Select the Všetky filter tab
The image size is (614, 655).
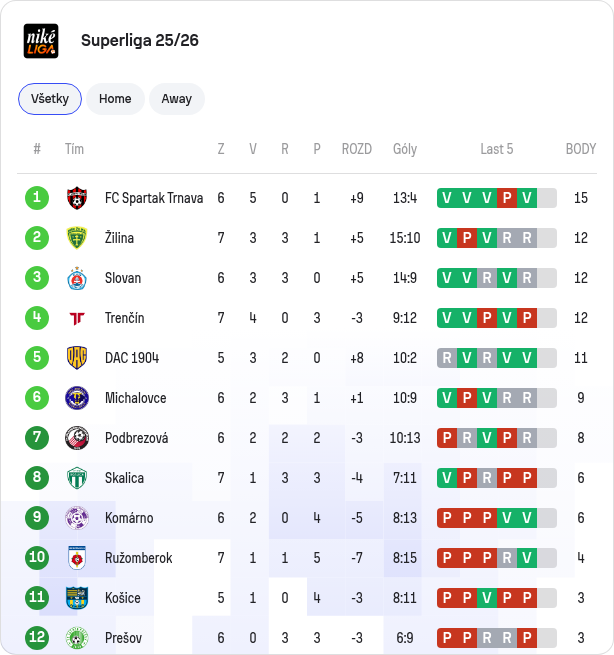(x=50, y=99)
